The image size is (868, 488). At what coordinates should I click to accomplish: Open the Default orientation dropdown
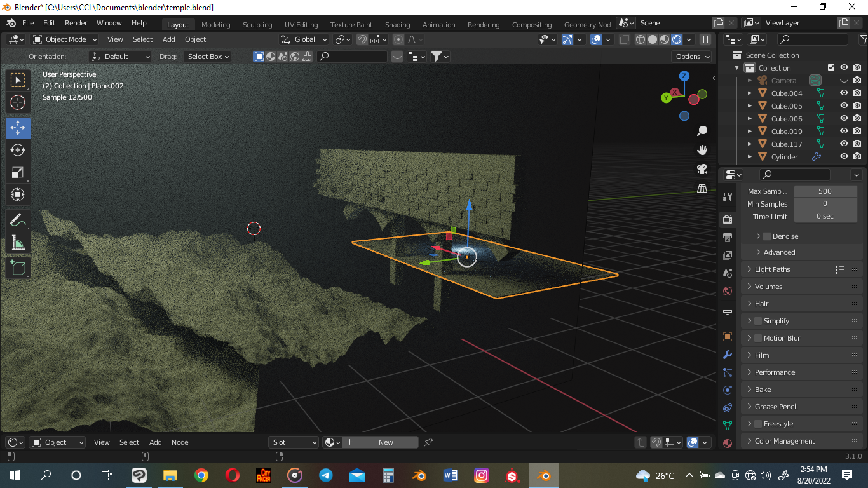pos(121,57)
